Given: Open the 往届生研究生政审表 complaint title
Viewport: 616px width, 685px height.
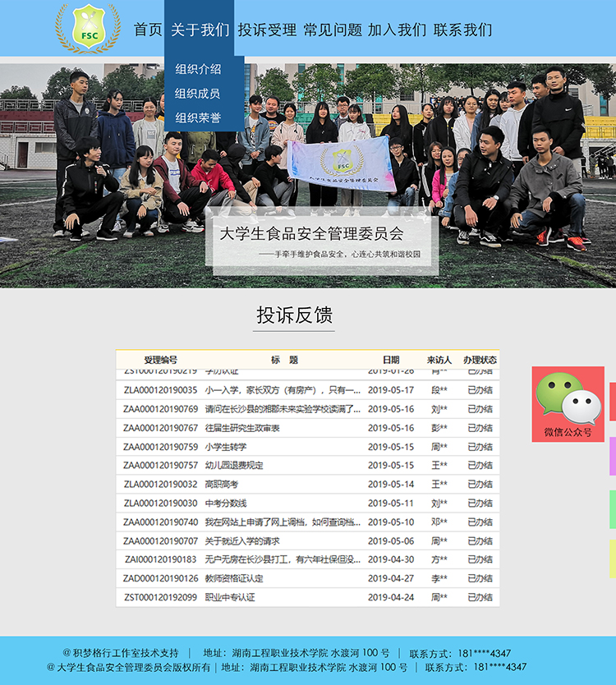Looking at the screenshot, I should (242, 428).
